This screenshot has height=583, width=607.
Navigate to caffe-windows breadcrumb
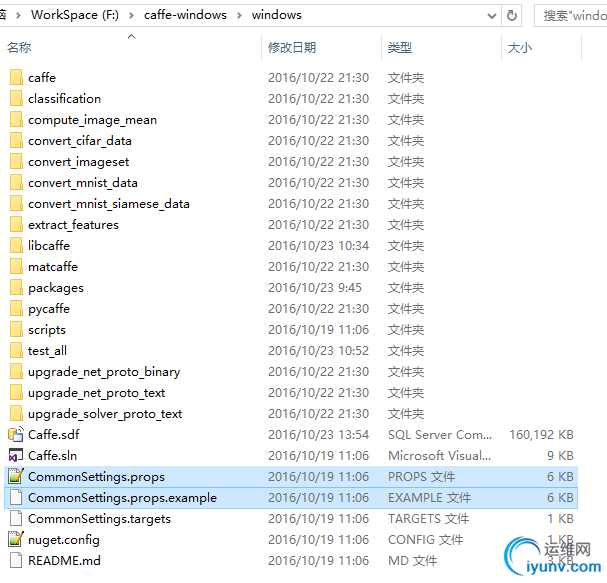[x=185, y=15]
